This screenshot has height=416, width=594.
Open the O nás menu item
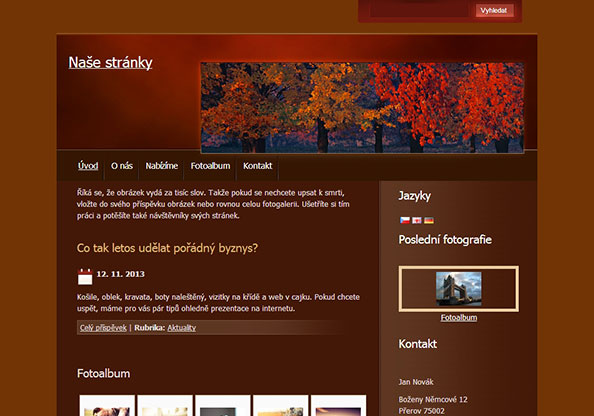tap(122, 166)
